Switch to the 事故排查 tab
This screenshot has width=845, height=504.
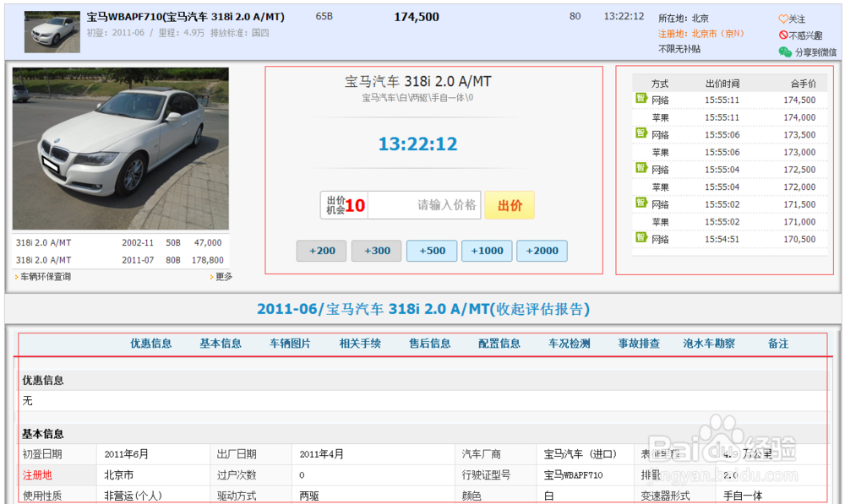pyautogui.click(x=639, y=344)
